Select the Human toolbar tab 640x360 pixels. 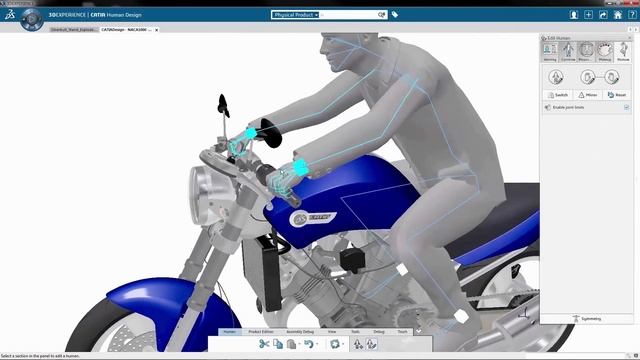[229, 332]
